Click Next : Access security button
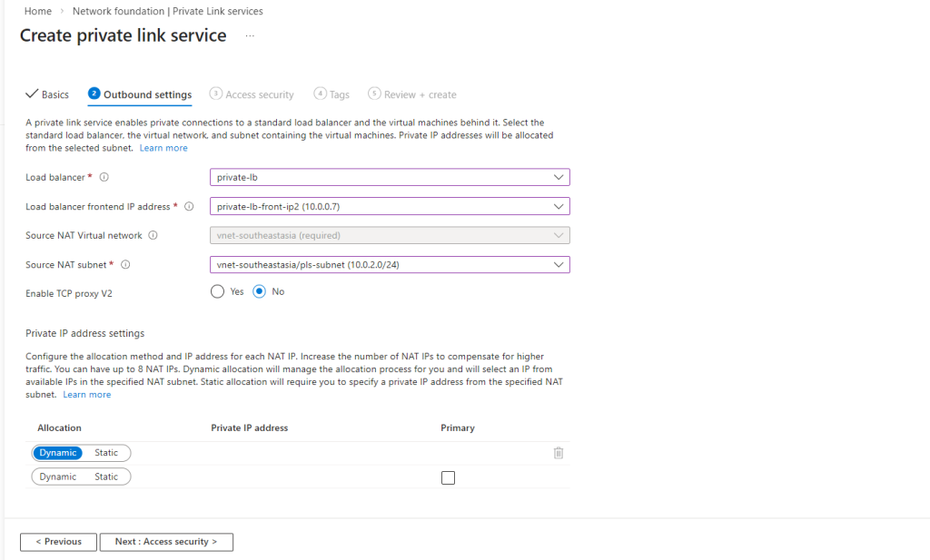 pos(166,542)
